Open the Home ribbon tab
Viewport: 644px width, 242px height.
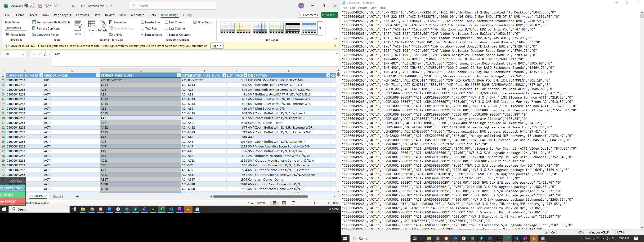[x=20, y=15]
